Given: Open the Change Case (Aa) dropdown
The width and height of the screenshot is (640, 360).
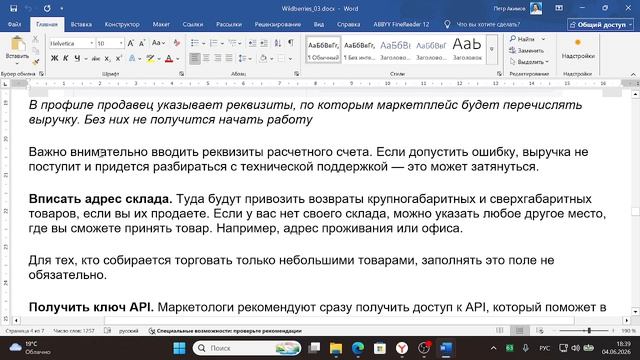Looking at the screenshot, I should coord(158,43).
